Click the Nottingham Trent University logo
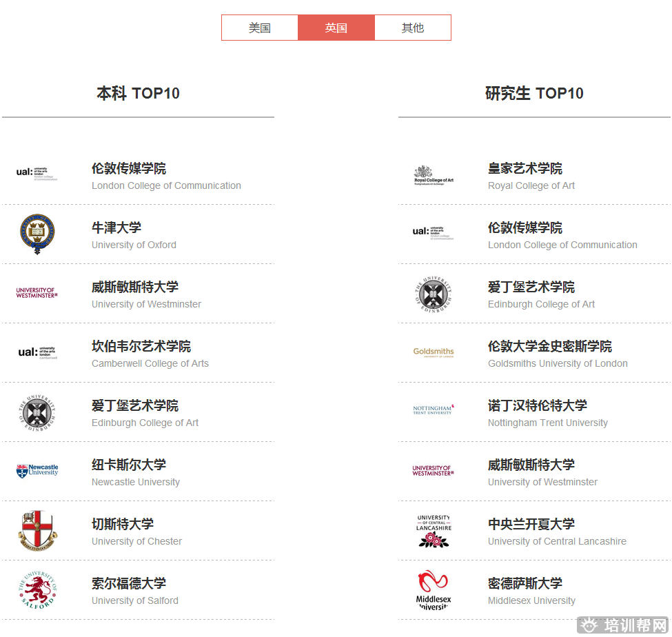 [x=434, y=410]
